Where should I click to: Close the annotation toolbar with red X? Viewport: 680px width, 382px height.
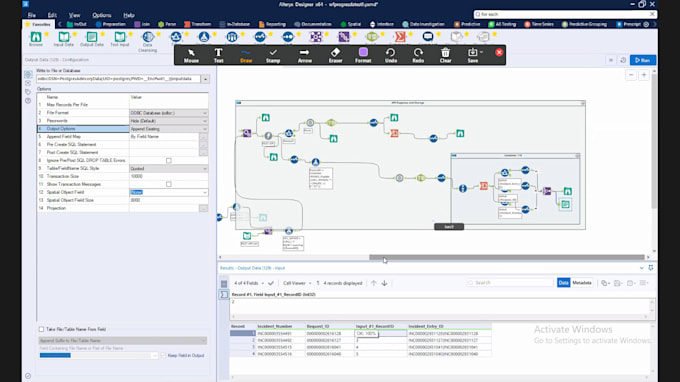[499, 52]
